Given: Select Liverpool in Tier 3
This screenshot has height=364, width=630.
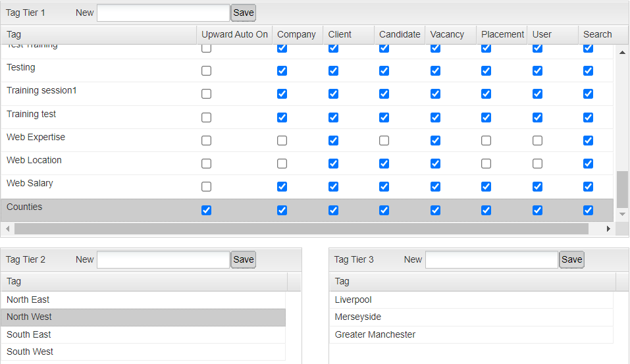Looking at the screenshot, I should (471, 299).
